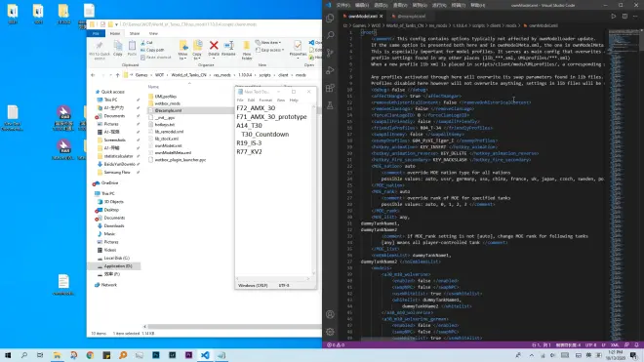Click errors and warnings count in VS Code status bar
The height and width of the screenshot is (362, 644).
[336, 345]
